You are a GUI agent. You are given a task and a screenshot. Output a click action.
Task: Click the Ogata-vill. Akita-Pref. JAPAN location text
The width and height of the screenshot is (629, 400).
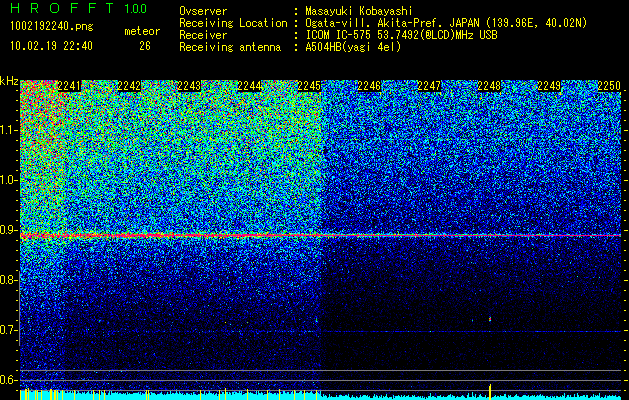pos(446,23)
